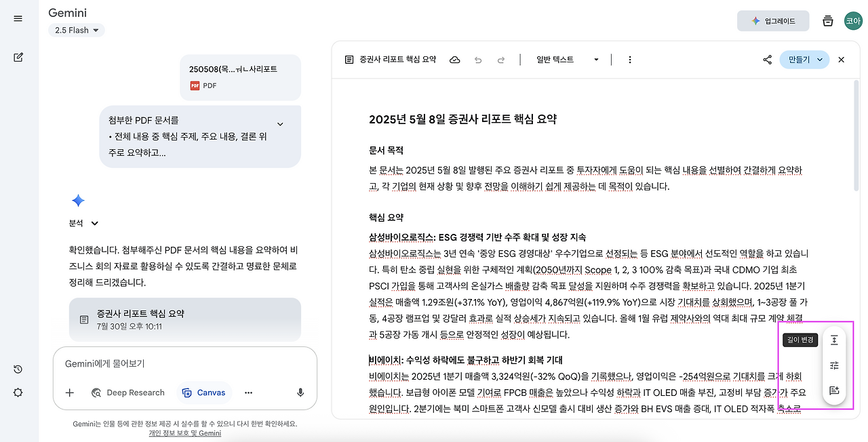The height and width of the screenshot is (442, 868).
Task: Click the 핵심 요약 heading
Action: [x=386, y=218]
